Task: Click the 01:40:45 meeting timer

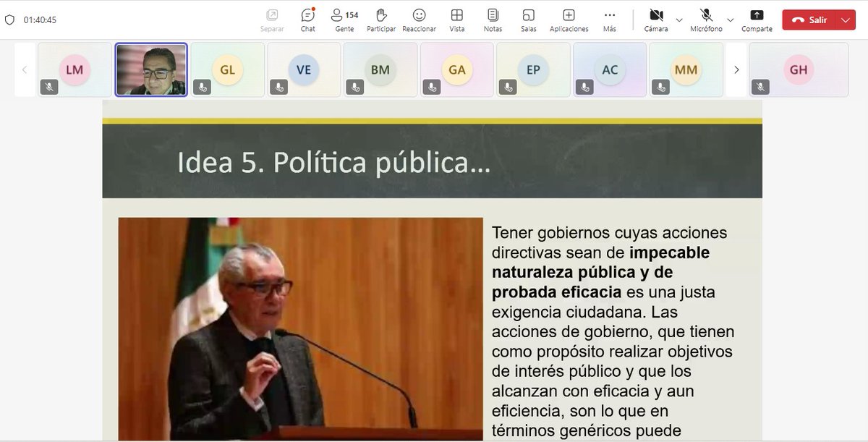Action: click(40, 20)
